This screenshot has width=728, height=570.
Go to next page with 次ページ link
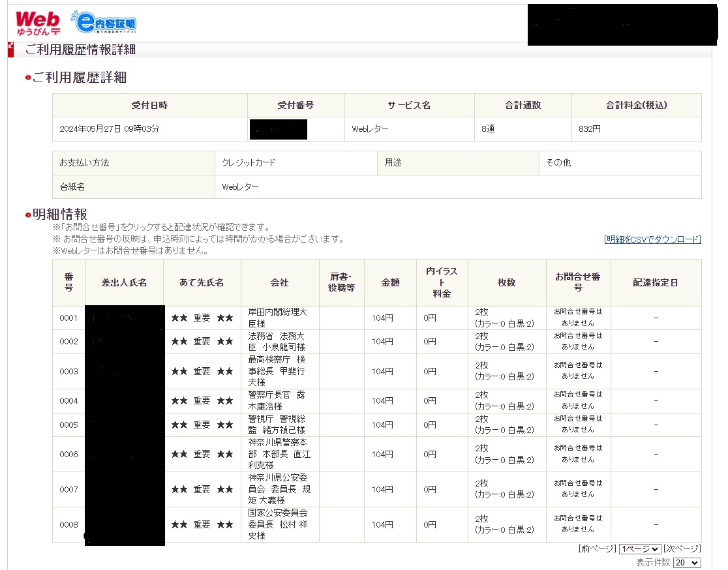(682, 549)
